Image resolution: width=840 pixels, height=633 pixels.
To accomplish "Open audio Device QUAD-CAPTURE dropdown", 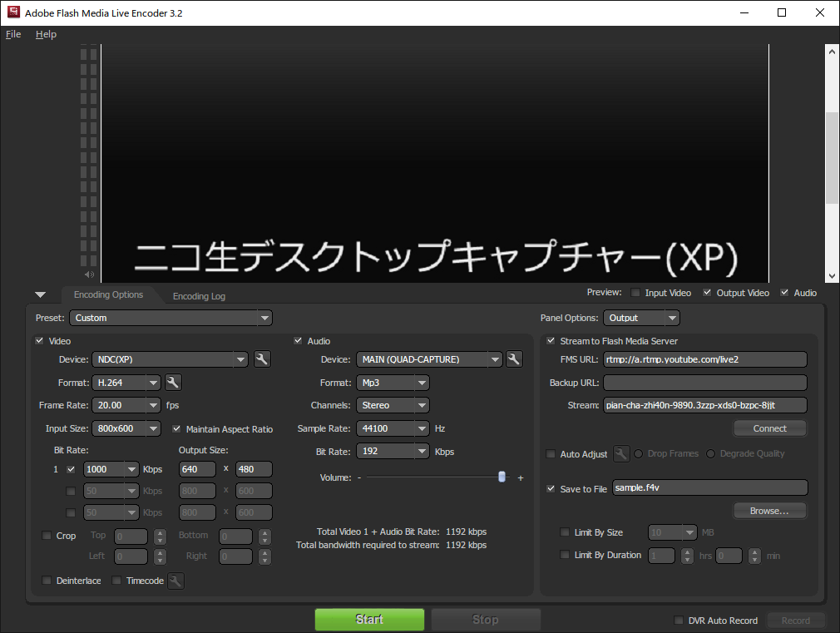I will coord(429,359).
